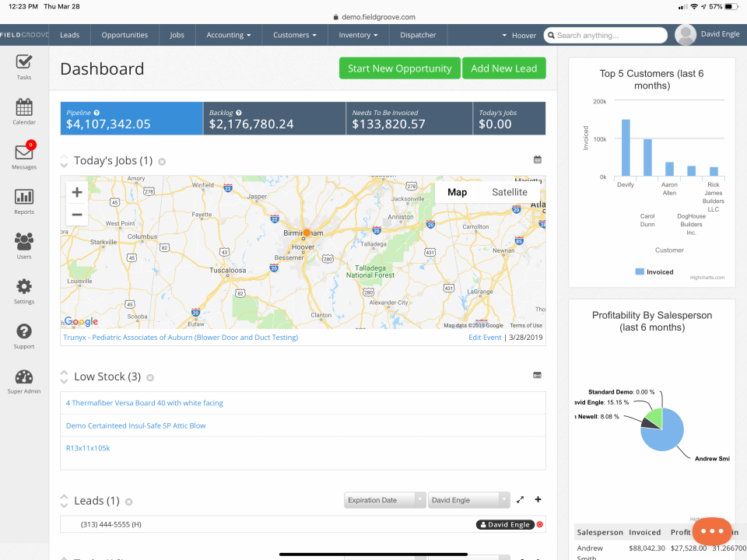747x560 pixels.
Task: Open the Dispatcher menu item
Action: click(x=418, y=34)
